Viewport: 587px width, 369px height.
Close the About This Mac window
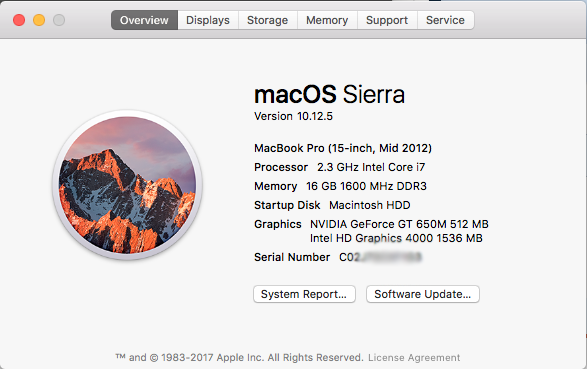19,20
